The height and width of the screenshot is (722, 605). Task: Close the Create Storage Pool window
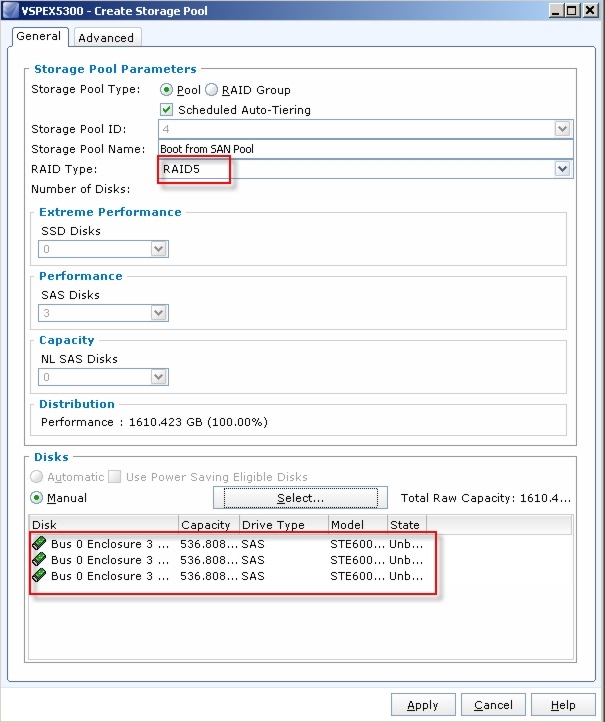(x=591, y=10)
